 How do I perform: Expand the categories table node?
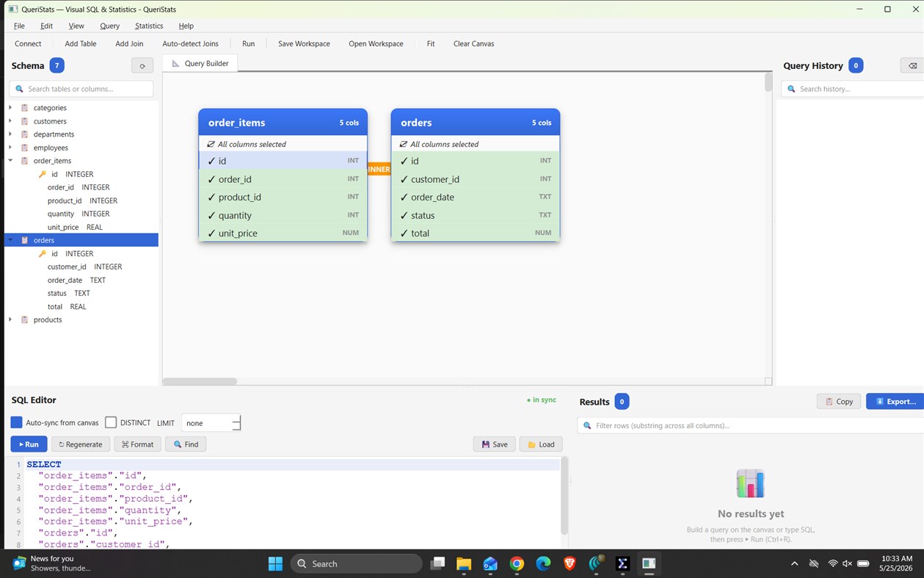pyautogui.click(x=10, y=108)
